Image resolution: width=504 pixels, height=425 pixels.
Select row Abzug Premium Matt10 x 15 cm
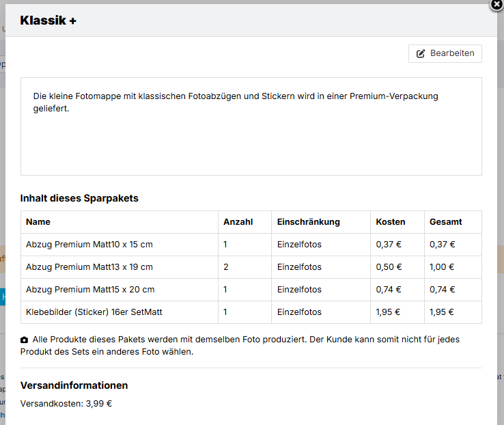[x=251, y=245]
